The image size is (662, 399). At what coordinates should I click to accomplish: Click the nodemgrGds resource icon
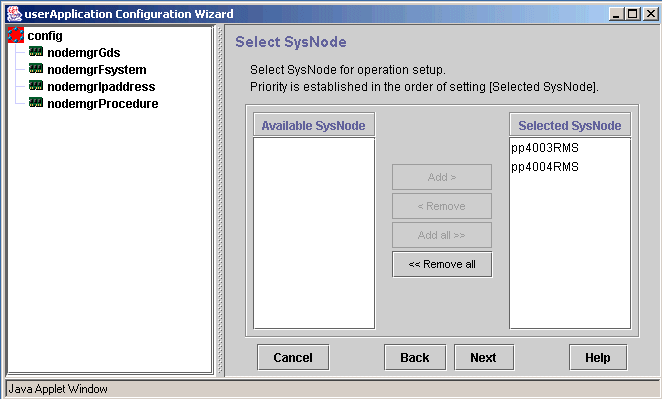tap(36, 52)
